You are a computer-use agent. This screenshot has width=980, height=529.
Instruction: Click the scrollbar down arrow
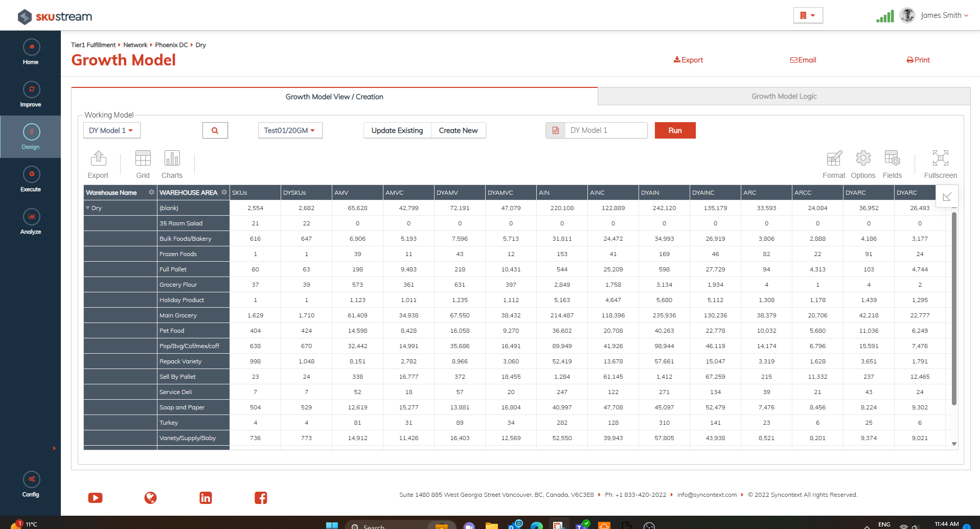[954, 444]
